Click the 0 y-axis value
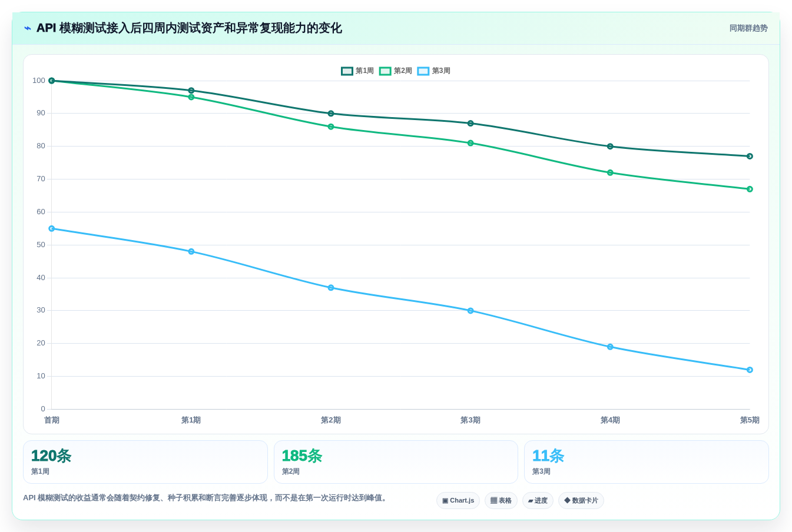The image size is (792, 532). pyautogui.click(x=43, y=409)
